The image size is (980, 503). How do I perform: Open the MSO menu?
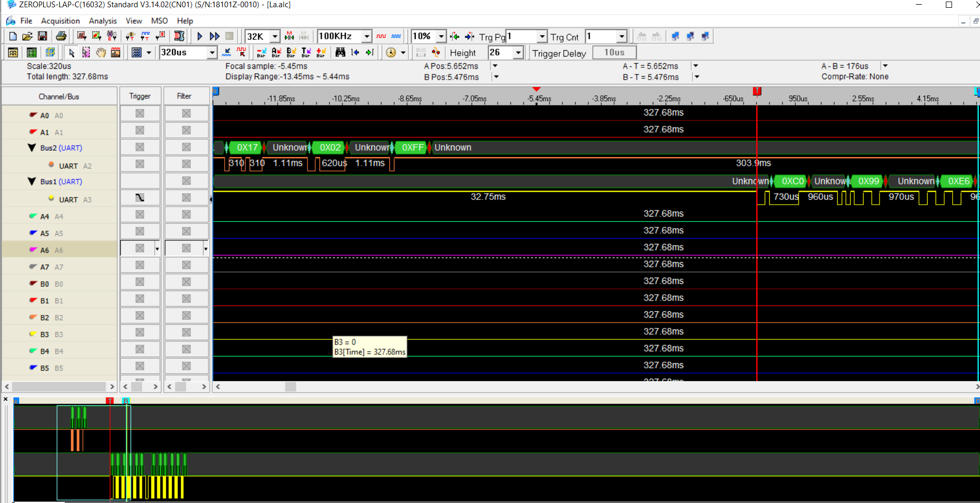159,21
